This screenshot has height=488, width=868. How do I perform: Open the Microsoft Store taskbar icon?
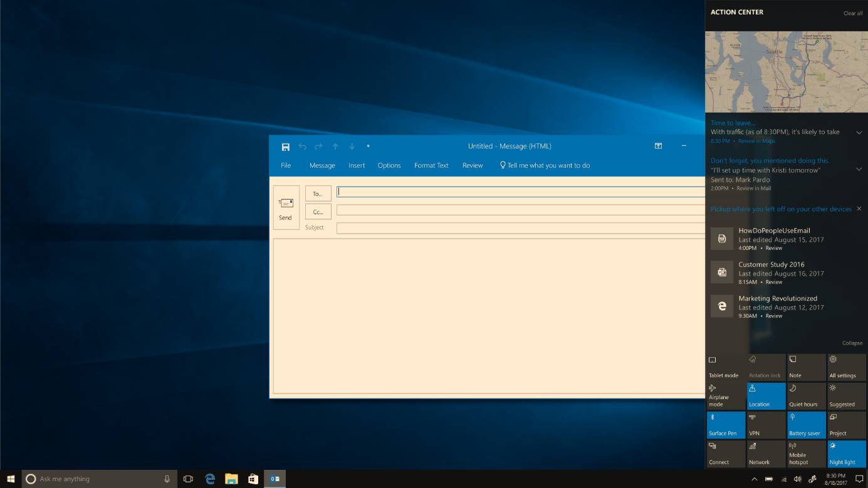coord(253,479)
